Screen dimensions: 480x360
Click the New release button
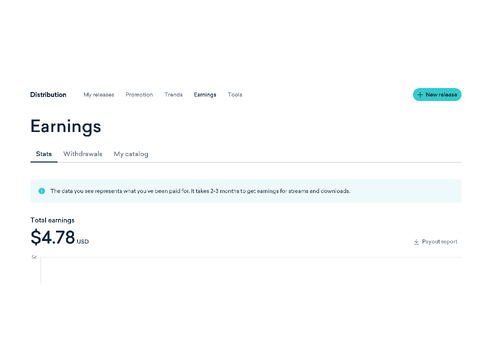point(437,95)
